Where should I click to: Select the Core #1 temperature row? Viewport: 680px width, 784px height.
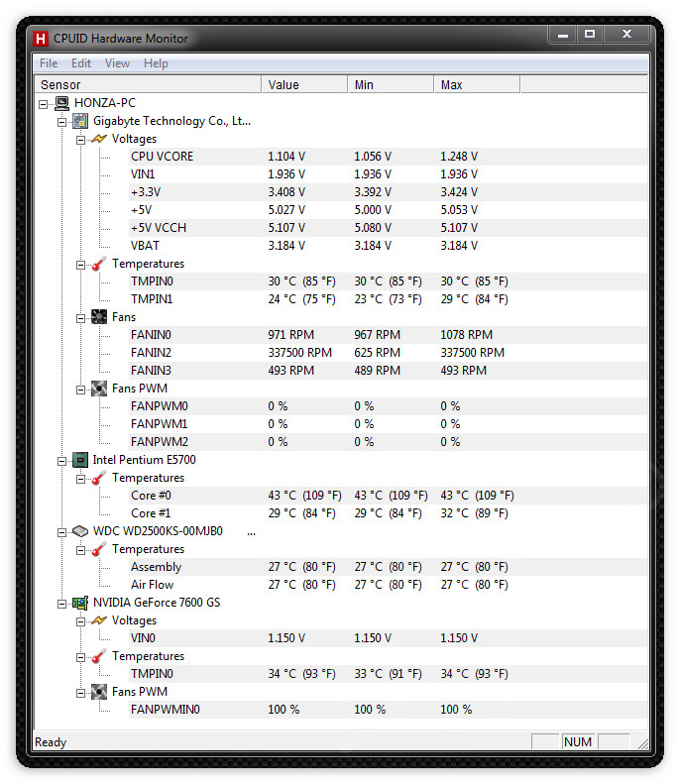[388, 513]
